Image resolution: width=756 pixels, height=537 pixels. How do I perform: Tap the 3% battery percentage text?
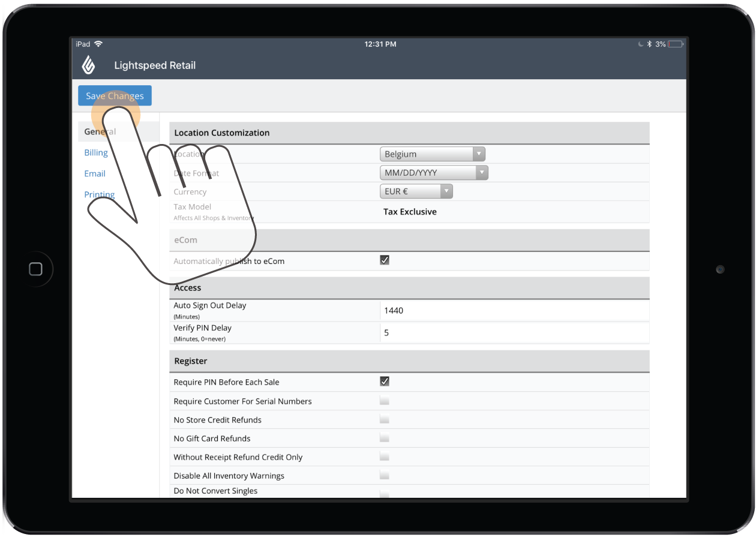pos(660,44)
